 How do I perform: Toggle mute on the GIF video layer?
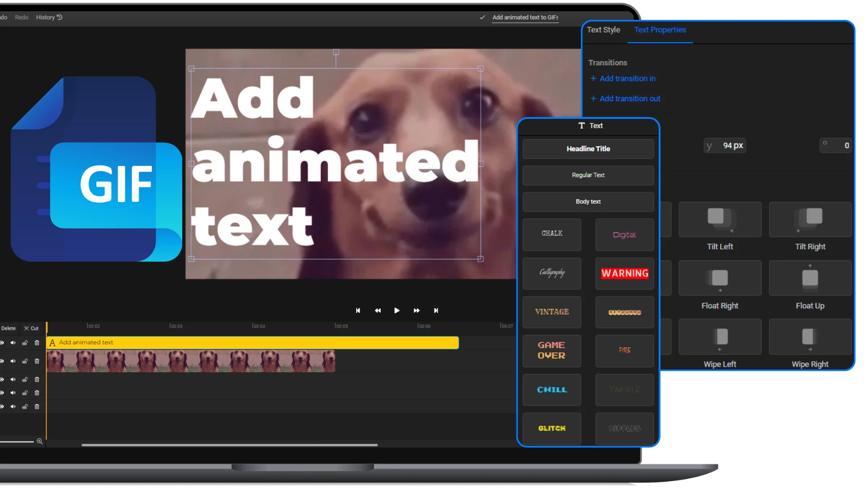pos(13,361)
